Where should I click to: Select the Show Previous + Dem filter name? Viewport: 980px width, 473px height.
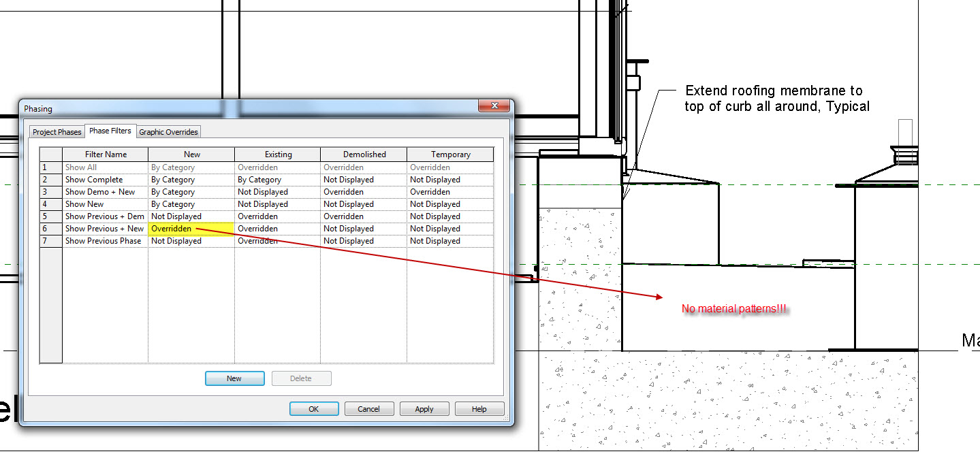(x=106, y=216)
